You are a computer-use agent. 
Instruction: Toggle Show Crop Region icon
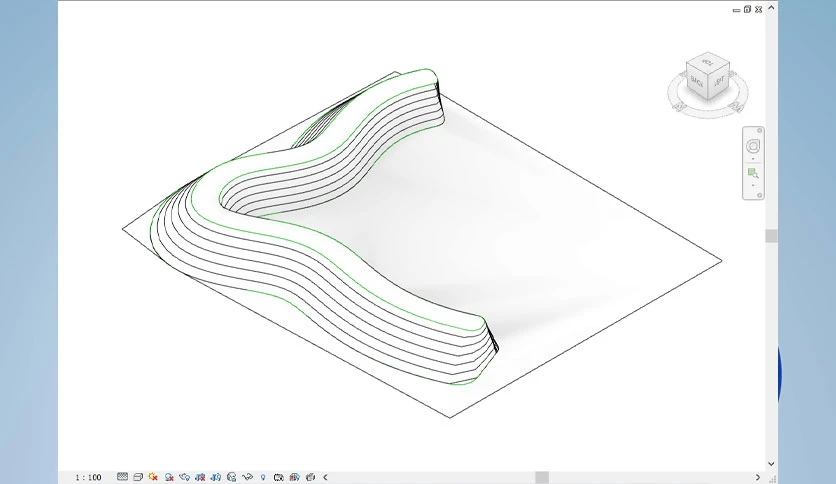pyautogui.click(x=215, y=477)
